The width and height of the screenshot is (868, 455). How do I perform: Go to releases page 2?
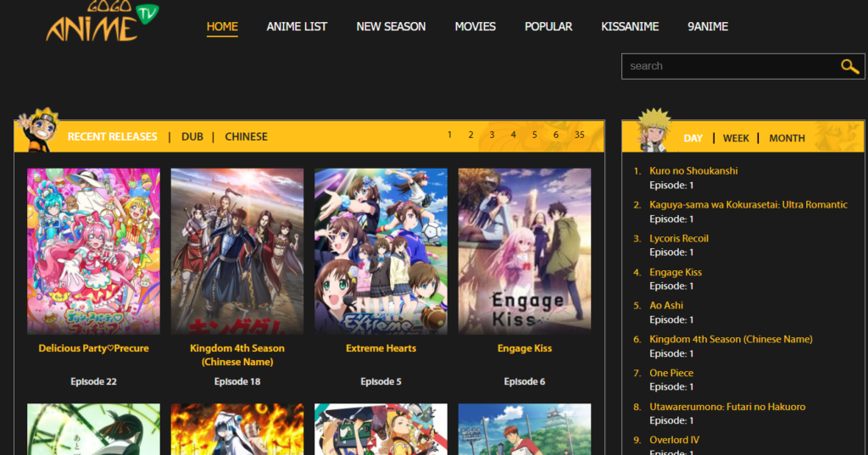[470, 135]
